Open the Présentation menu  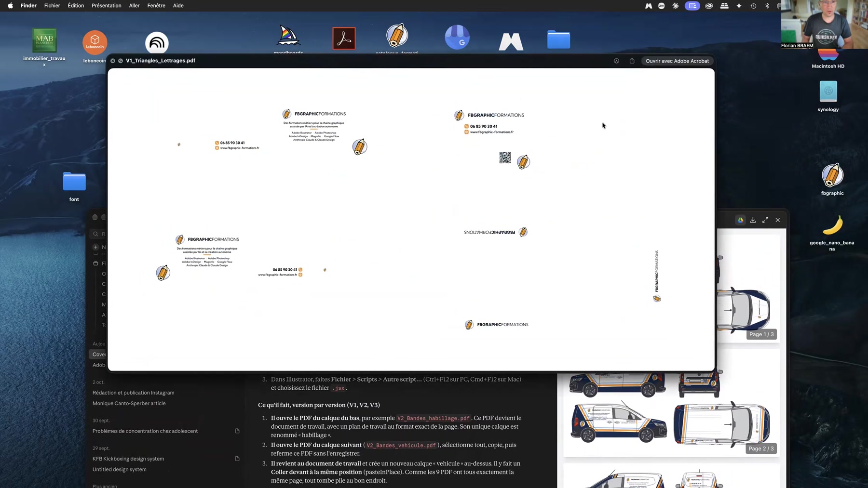point(107,6)
